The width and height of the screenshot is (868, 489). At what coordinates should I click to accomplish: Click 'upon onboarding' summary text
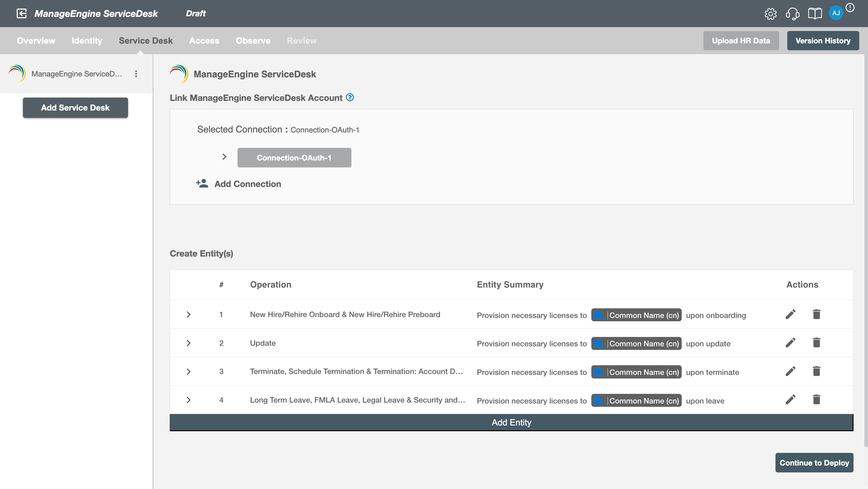point(716,315)
